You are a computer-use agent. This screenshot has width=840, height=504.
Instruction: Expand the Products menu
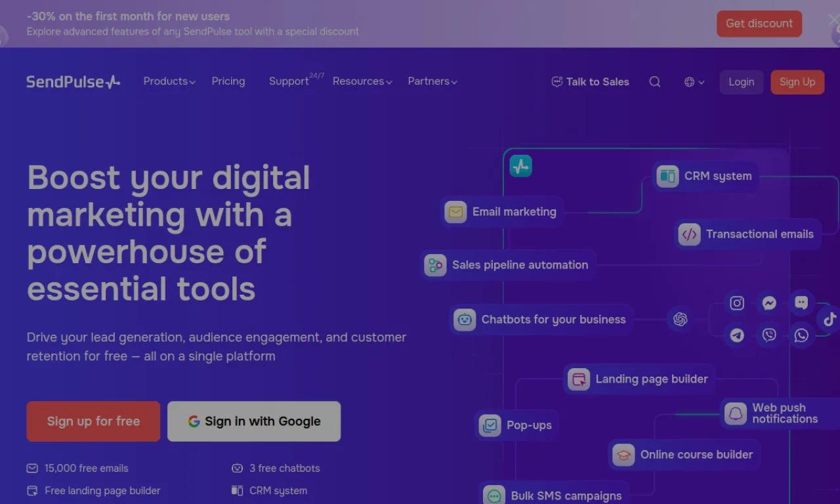[169, 81]
